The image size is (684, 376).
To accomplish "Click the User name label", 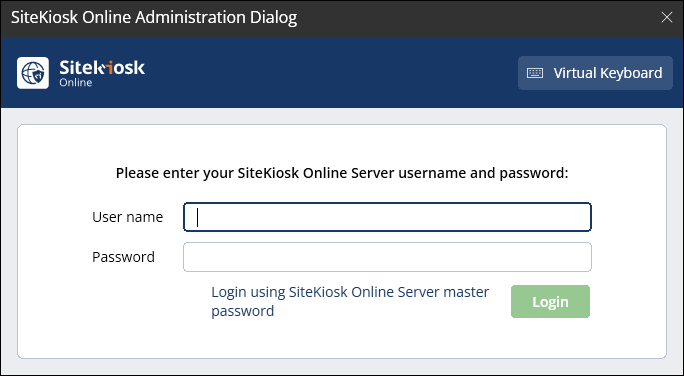I will pyautogui.click(x=127, y=217).
